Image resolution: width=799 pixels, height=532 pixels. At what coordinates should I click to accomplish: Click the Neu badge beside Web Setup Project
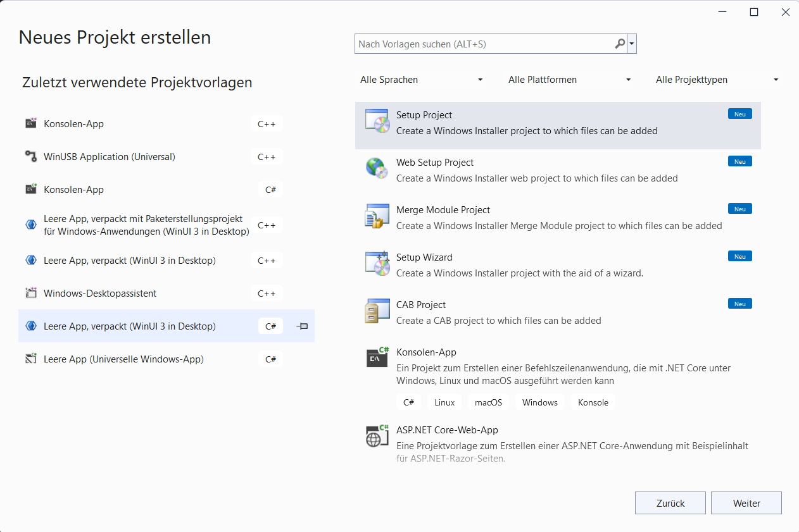tap(740, 161)
